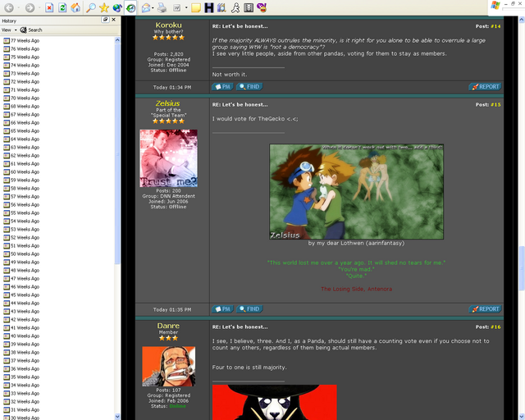Close the History pane

tap(114, 20)
